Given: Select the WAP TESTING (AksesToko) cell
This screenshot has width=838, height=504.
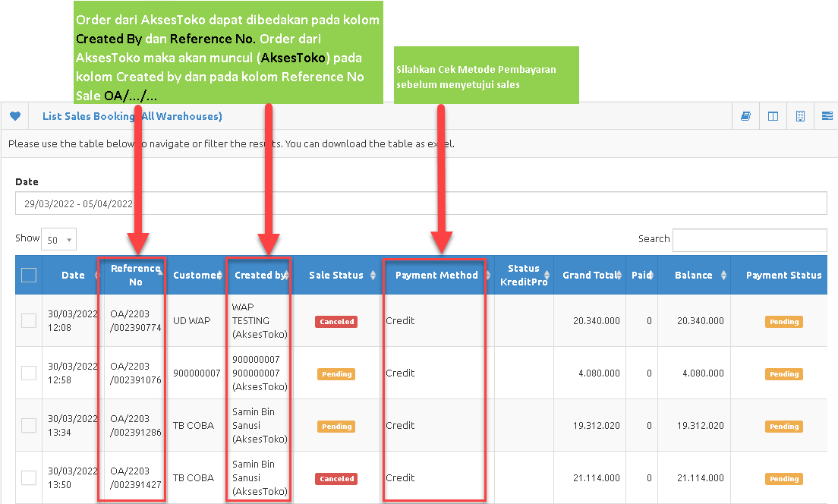Looking at the screenshot, I should [259, 320].
